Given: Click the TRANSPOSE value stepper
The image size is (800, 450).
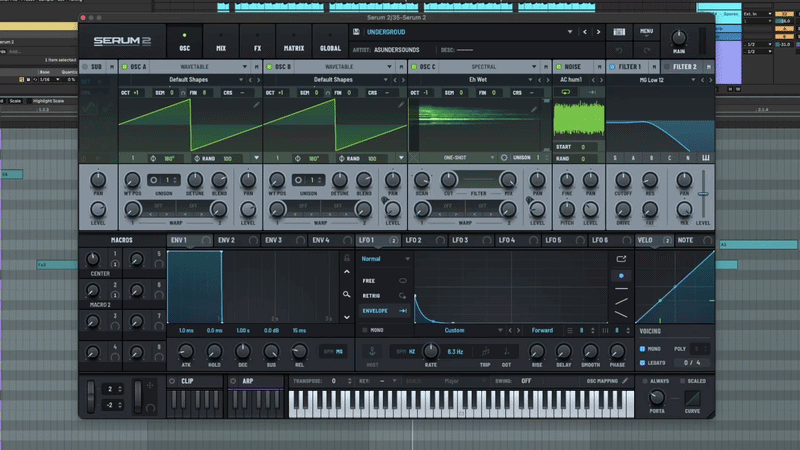Looking at the screenshot, I should click(x=349, y=381).
